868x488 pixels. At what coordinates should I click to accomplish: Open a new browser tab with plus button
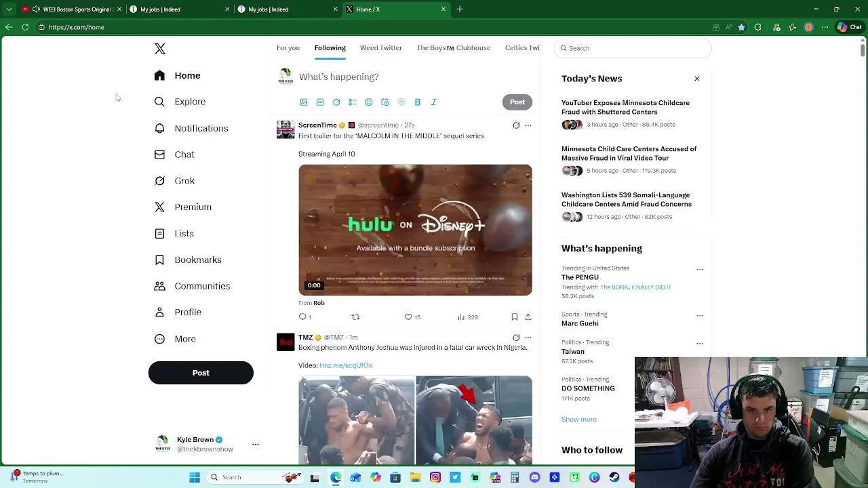pyautogui.click(x=460, y=9)
